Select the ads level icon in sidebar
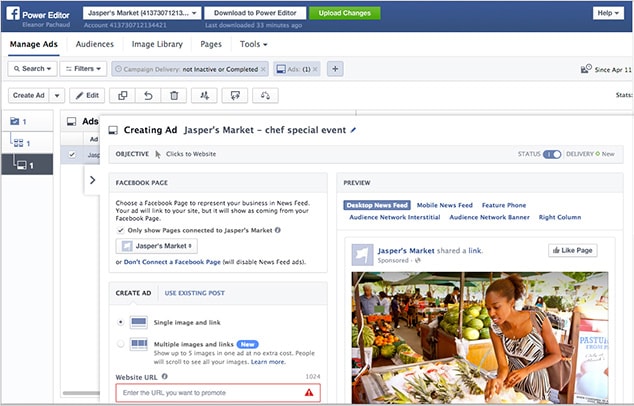Screen dimensions: 634x406 click(22, 165)
